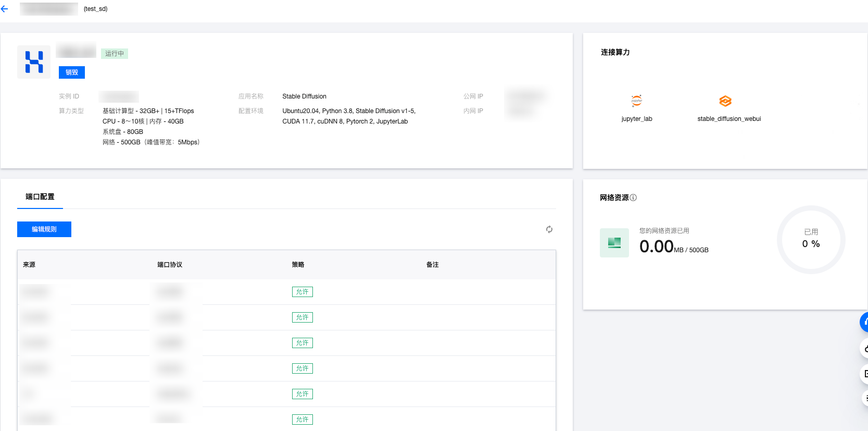
Task: Click the blue H application logo
Action: (x=34, y=62)
